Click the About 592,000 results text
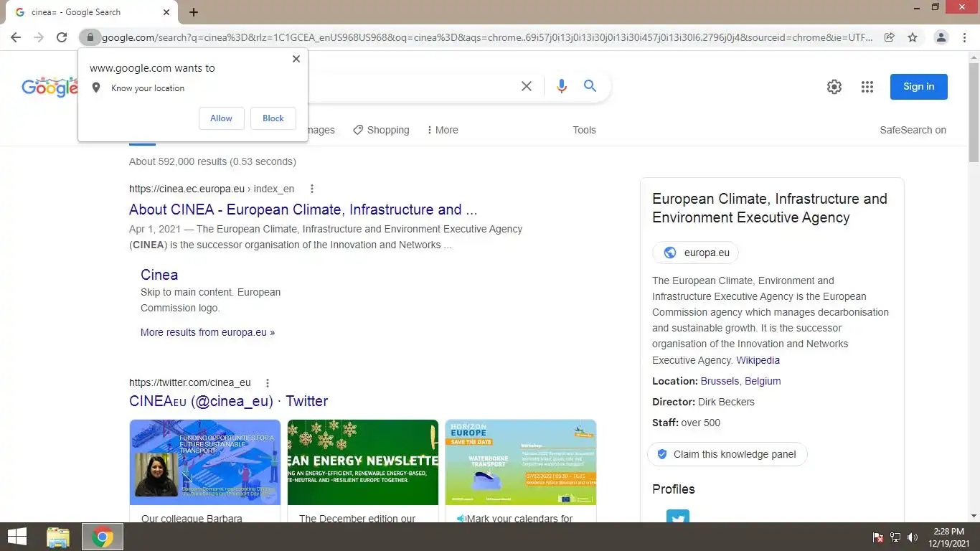Screen dimensions: 980x551 pyautogui.click(x=212, y=161)
